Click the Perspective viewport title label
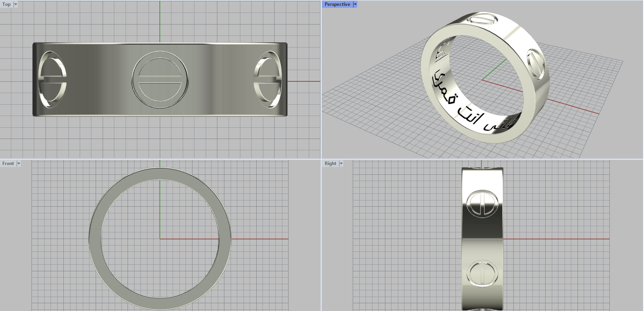The width and height of the screenshot is (644, 311). [337, 4]
